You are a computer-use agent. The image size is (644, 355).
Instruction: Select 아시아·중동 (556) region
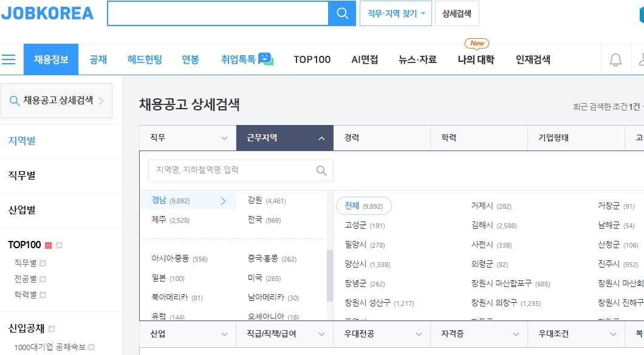pyautogui.click(x=179, y=259)
